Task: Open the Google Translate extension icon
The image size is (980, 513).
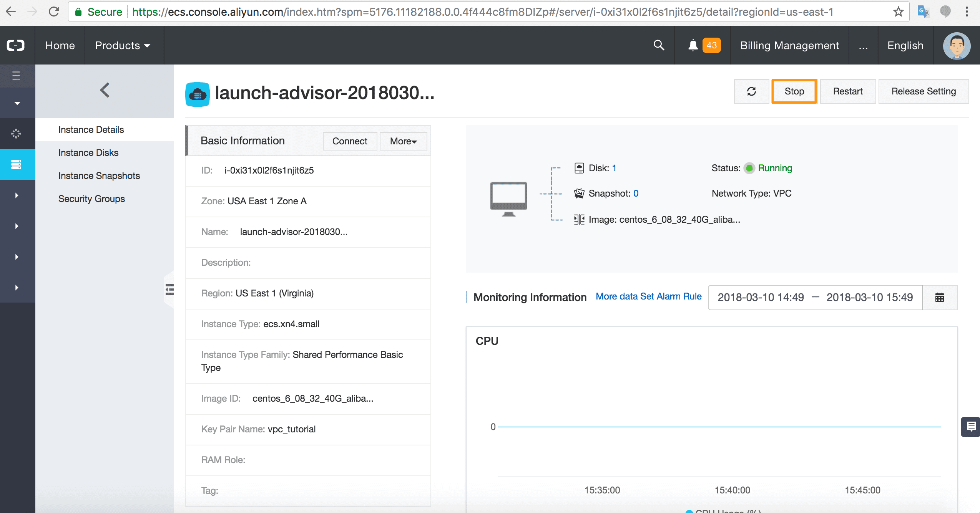Action: (x=923, y=12)
